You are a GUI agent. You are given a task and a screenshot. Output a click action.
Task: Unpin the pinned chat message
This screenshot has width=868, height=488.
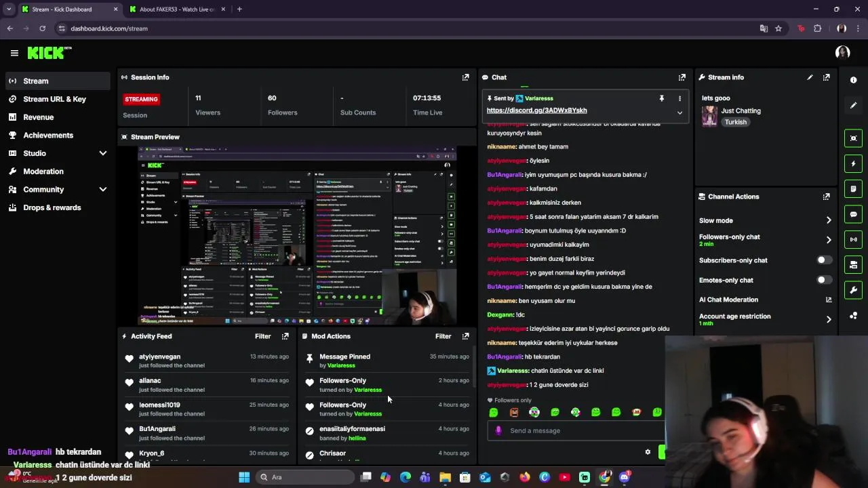(662, 99)
